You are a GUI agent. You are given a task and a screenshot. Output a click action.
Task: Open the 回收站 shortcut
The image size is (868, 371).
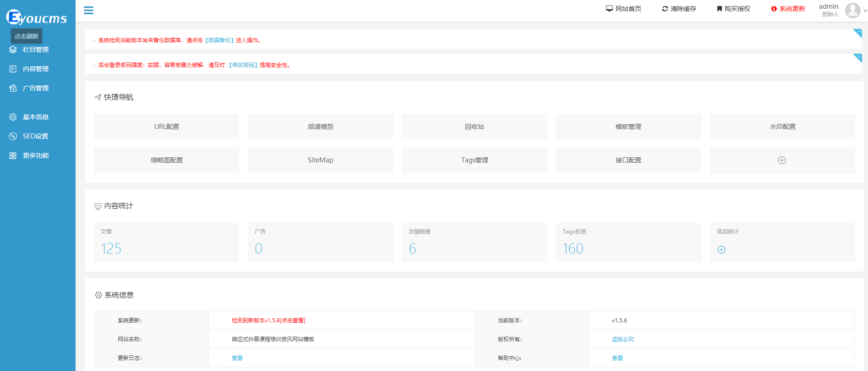pos(475,127)
